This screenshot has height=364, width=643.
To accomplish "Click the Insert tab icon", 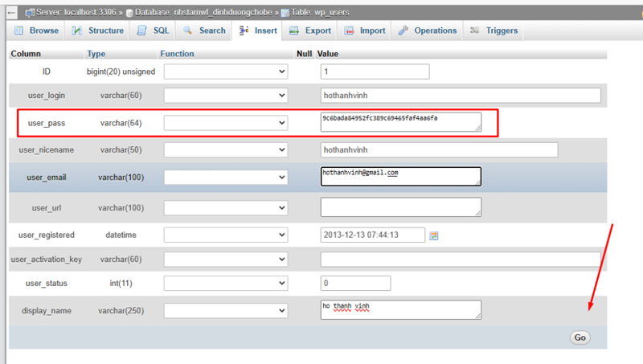I will click(244, 31).
